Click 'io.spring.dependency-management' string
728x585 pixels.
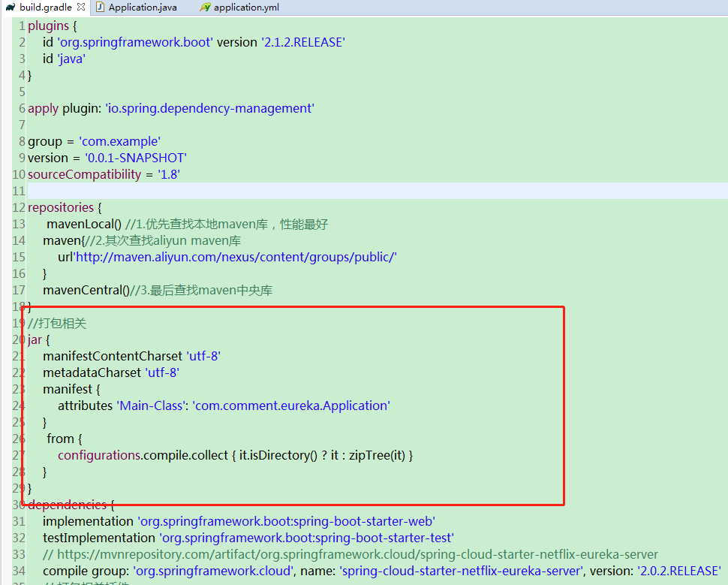[x=210, y=108]
